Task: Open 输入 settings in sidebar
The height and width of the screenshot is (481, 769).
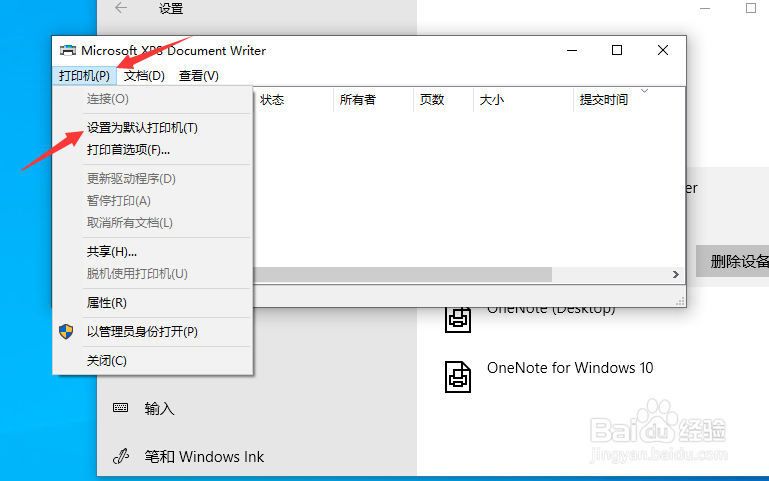Action: point(159,408)
